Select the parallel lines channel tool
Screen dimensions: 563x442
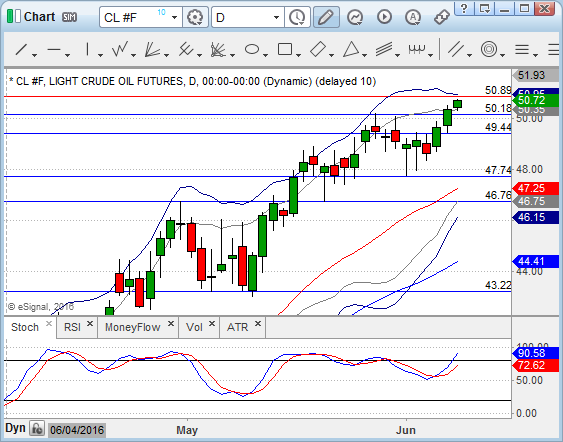[457, 50]
